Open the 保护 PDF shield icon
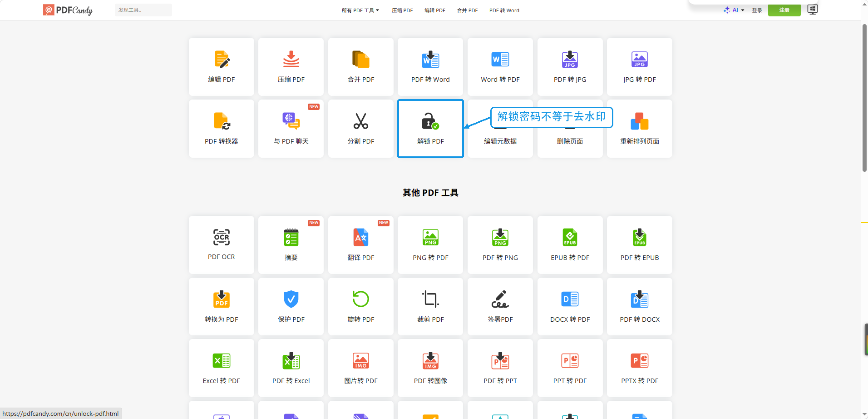The image size is (868, 419). (x=291, y=299)
